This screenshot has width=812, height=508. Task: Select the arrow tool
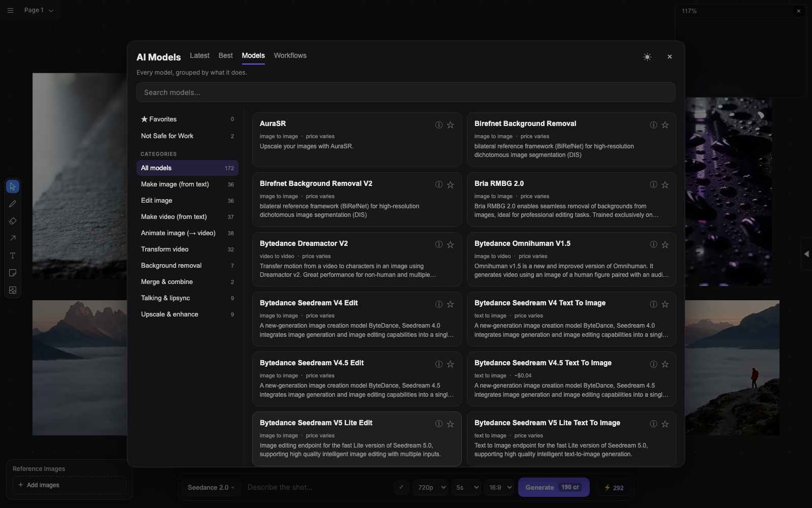tap(13, 238)
